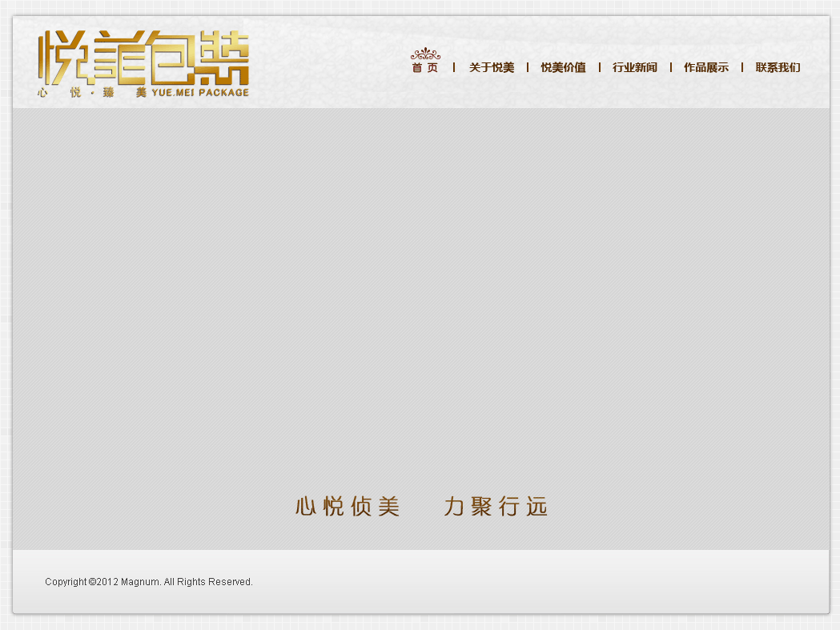
Task: Click the 心悦侦美 slogan text
Action: [x=348, y=507]
